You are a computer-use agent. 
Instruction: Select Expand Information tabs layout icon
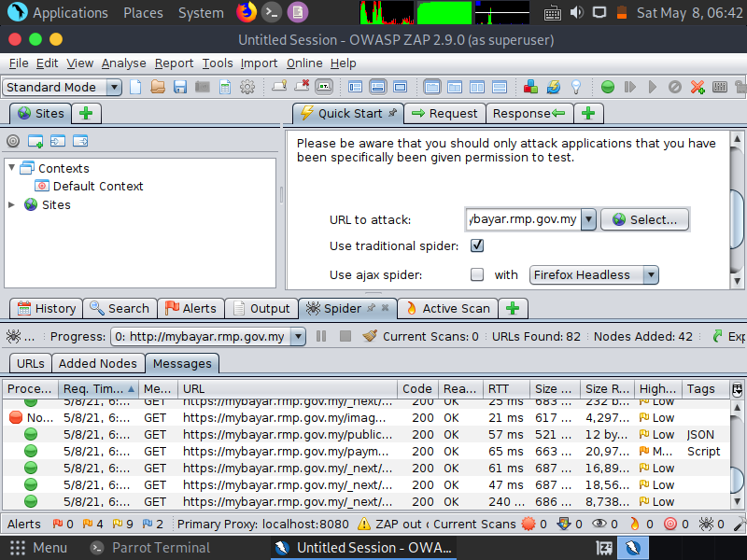point(378,87)
